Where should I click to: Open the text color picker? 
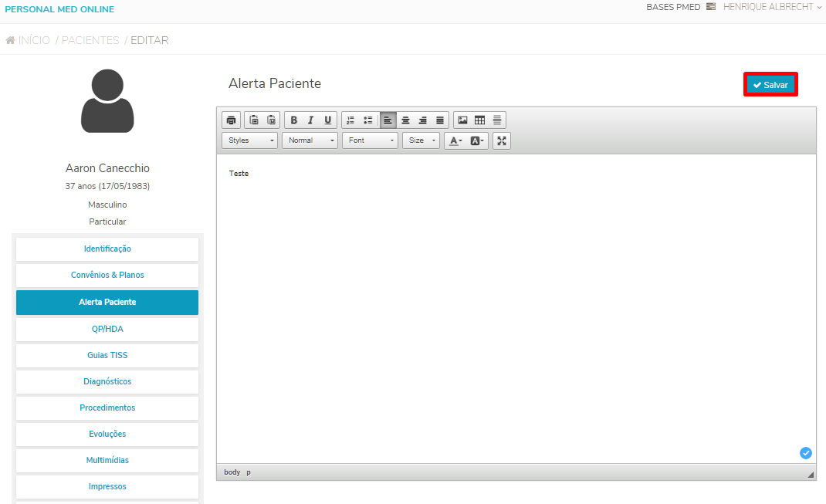click(455, 140)
